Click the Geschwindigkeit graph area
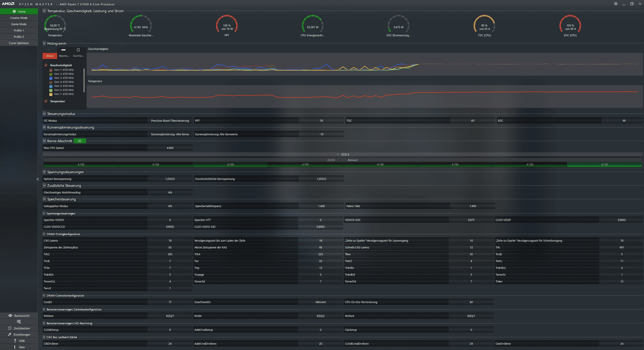The image size is (644, 350). pyautogui.click(x=365, y=64)
